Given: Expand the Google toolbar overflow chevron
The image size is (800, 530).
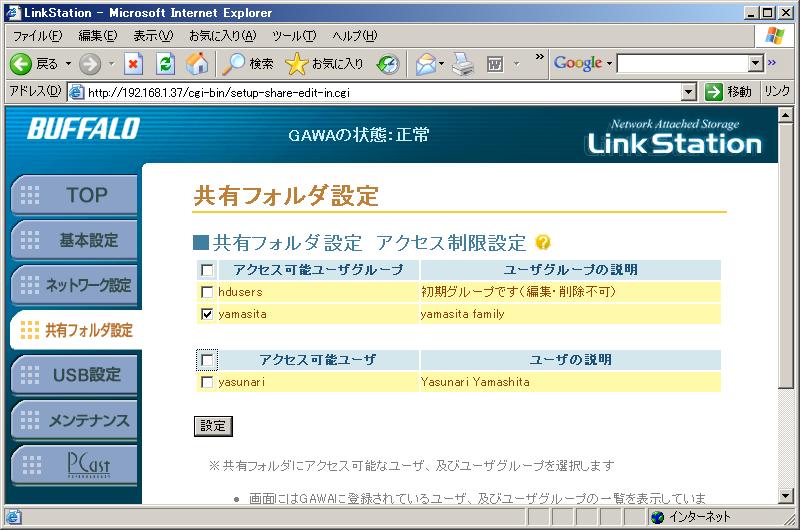Looking at the screenshot, I should pyautogui.click(x=771, y=62).
